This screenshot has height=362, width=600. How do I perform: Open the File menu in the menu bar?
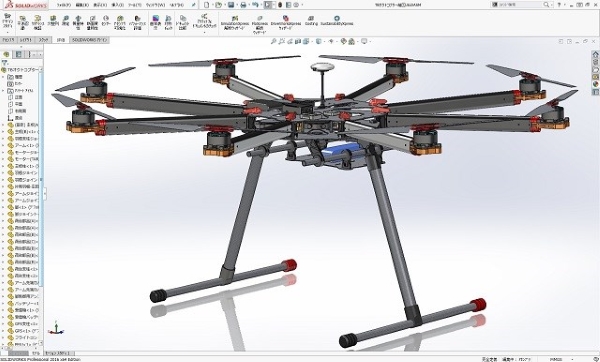tap(64, 5)
